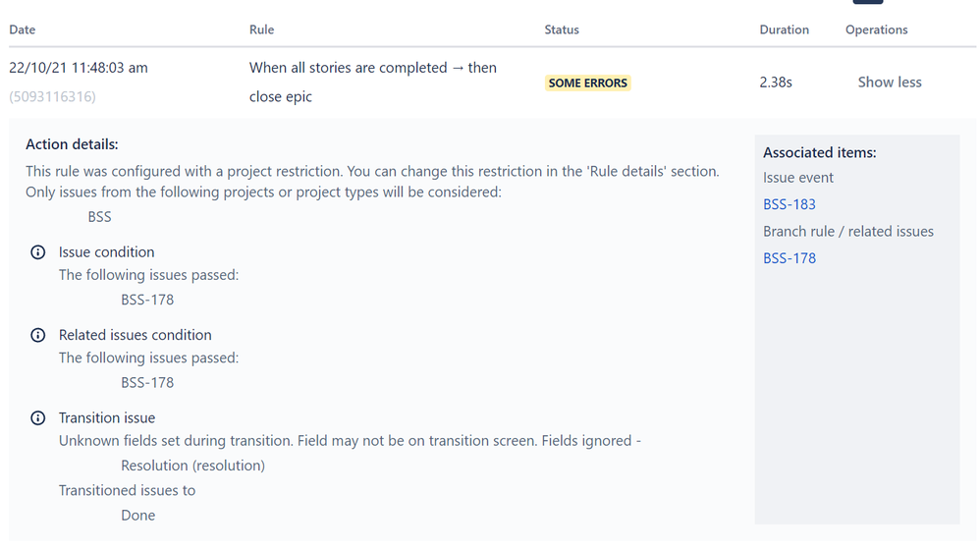980x550 pixels.
Task: Click the Rule column header
Action: point(261,29)
